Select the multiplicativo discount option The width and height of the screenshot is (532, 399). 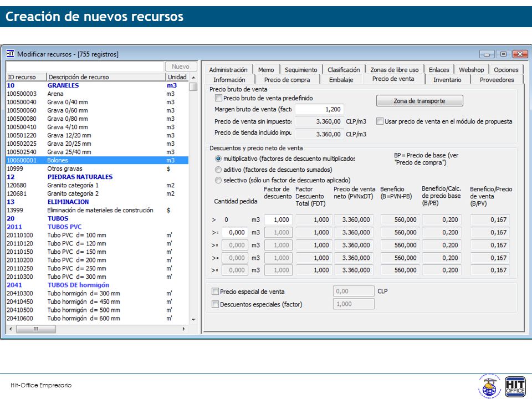(x=218, y=158)
